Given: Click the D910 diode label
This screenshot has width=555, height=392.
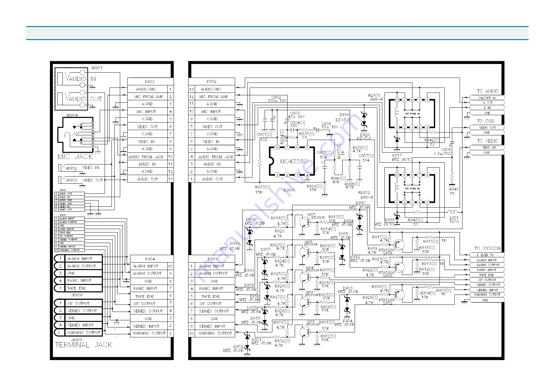Looking at the screenshot, I should click(361, 203).
